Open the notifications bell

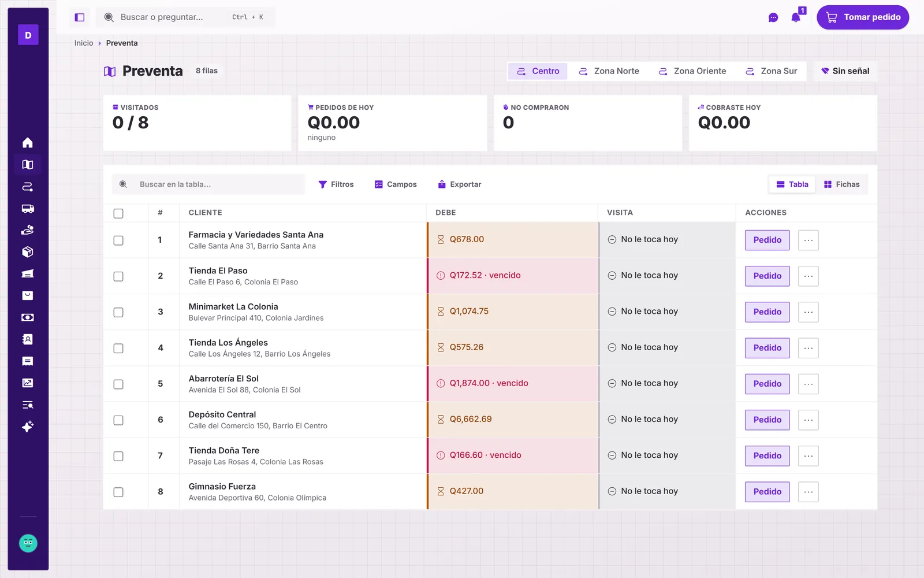coord(796,17)
